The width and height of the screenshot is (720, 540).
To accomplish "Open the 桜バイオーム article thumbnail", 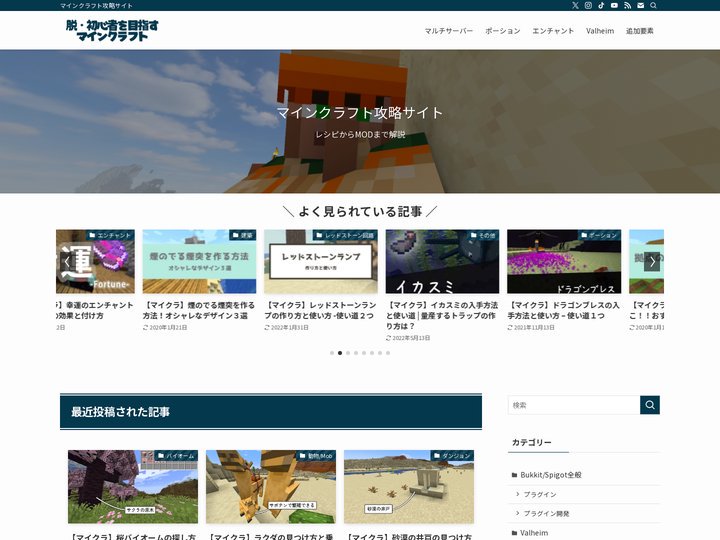I will click(133, 487).
